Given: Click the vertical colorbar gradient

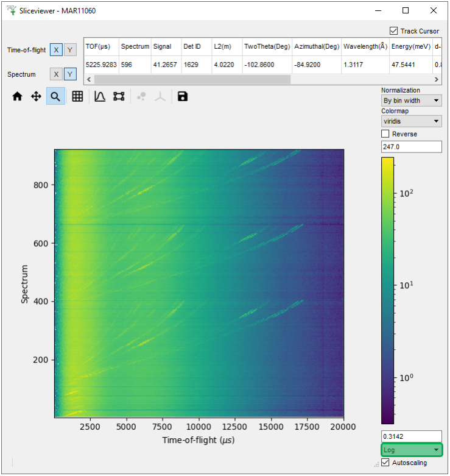Looking at the screenshot, I should pyautogui.click(x=387, y=290).
